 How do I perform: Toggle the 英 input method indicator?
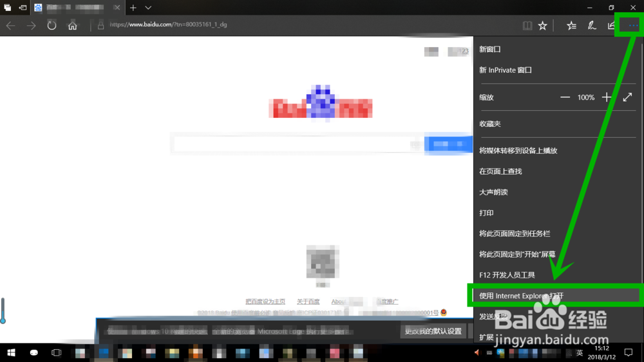tap(580, 352)
